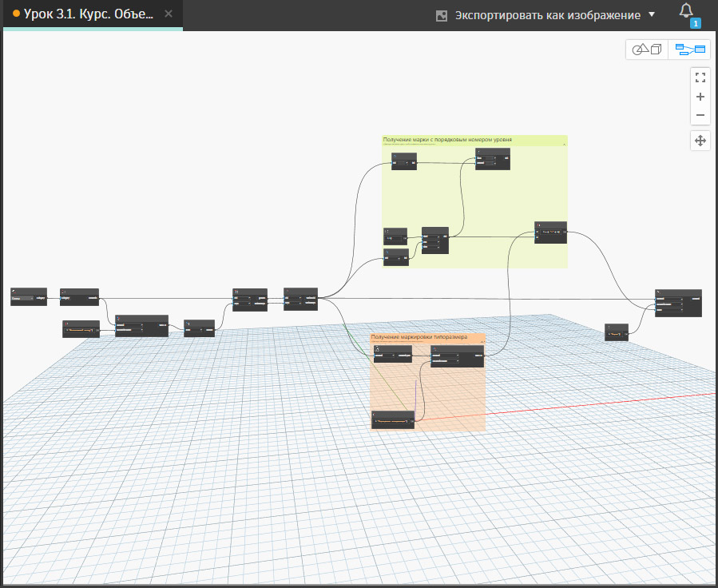Zoom out with the minus button
The height and width of the screenshot is (588, 718).
coord(700,115)
